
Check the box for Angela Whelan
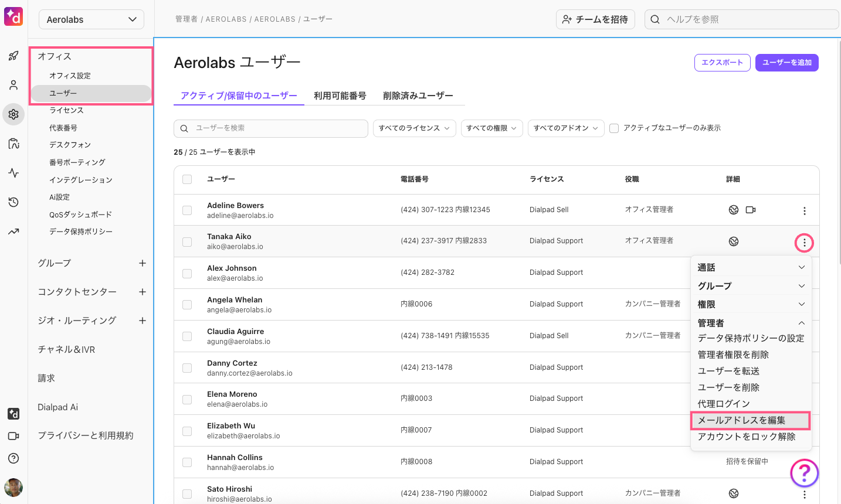pyautogui.click(x=187, y=305)
